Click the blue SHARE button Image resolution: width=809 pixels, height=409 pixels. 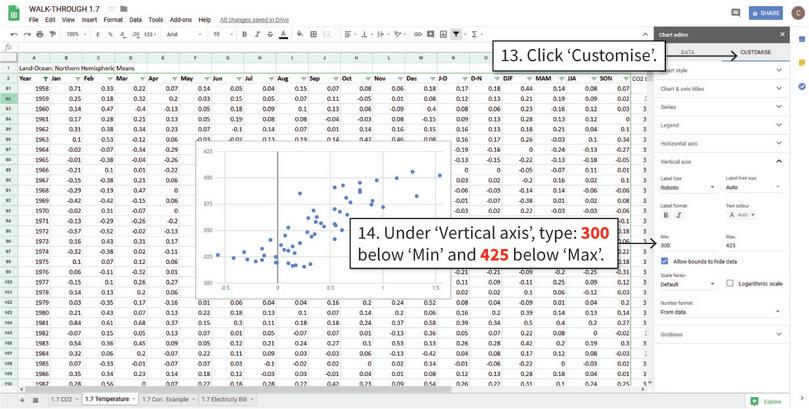point(766,13)
